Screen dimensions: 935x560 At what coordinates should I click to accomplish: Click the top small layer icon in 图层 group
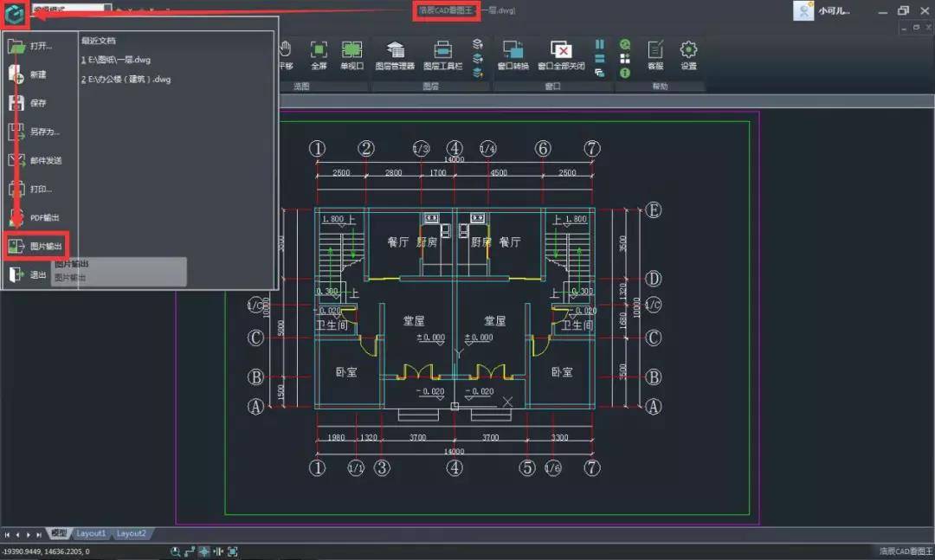tap(478, 44)
